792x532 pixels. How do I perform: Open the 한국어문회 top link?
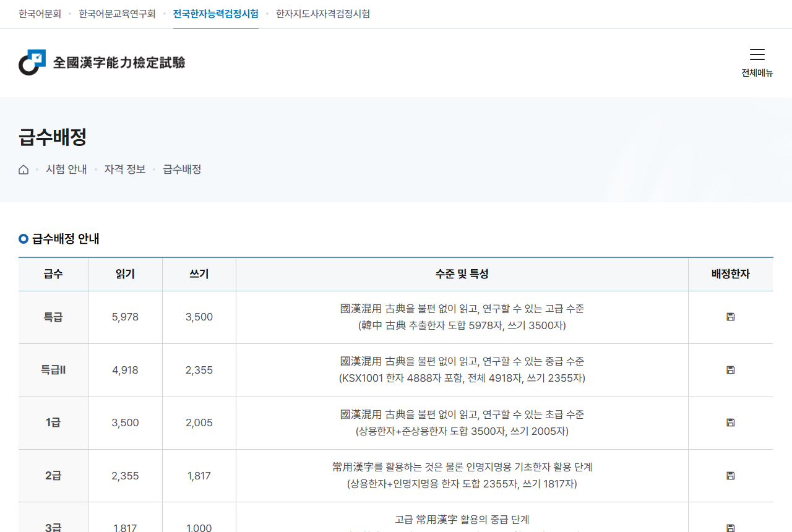tap(40, 14)
